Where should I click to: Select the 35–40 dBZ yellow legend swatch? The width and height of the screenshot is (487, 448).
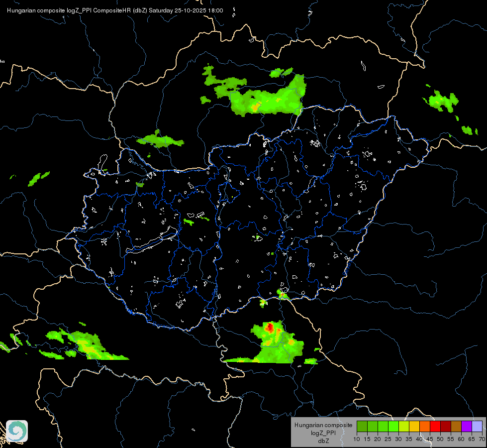click(414, 426)
